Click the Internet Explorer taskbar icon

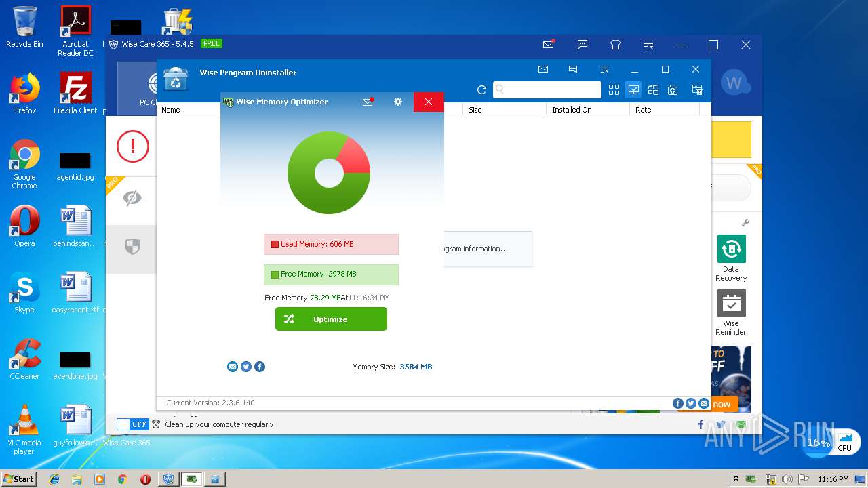54,479
